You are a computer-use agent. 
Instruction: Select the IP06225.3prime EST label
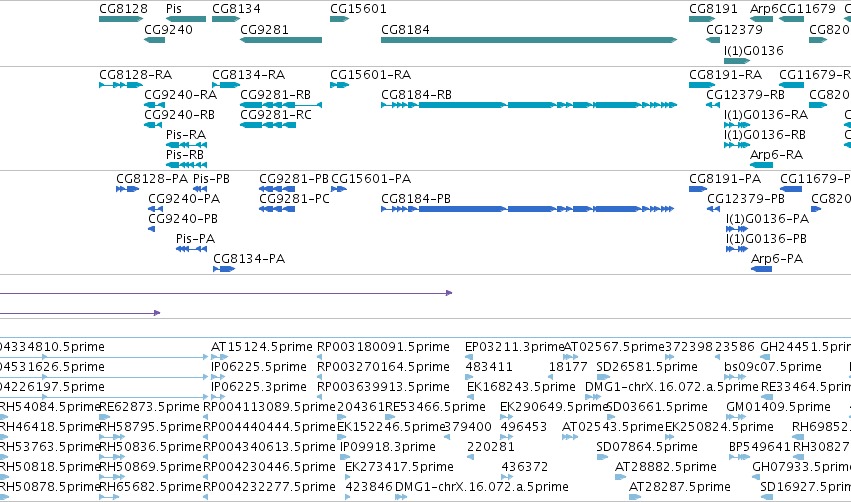pos(259,387)
